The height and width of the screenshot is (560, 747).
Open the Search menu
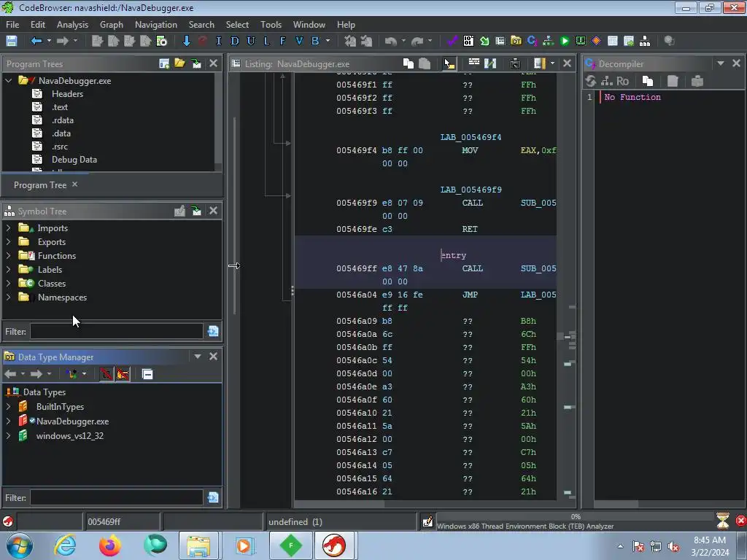coord(201,25)
